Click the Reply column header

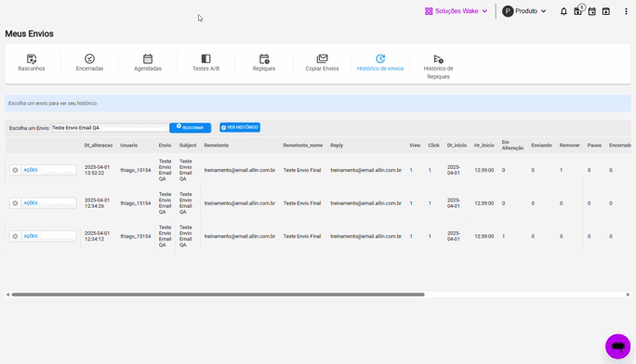(337, 145)
